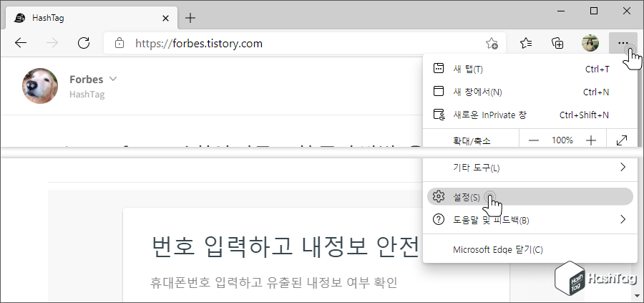Click the address bar URL
The image size is (644, 303).
199,43
